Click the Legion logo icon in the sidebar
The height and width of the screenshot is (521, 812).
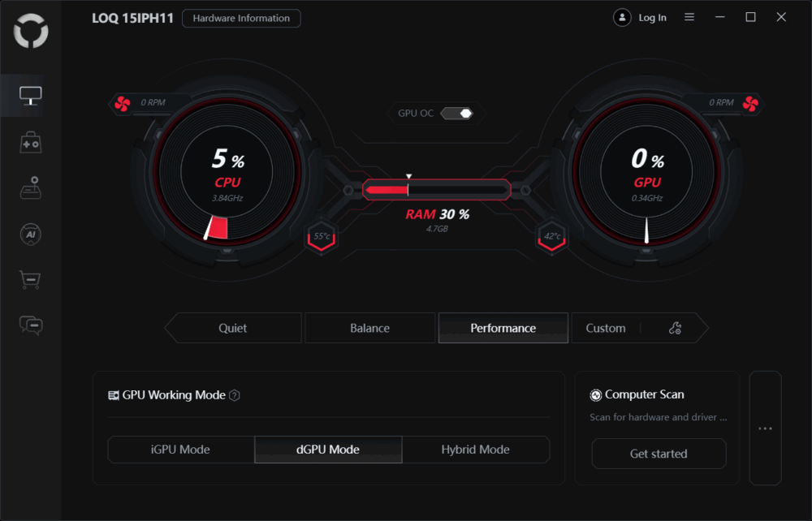pos(31,31)
